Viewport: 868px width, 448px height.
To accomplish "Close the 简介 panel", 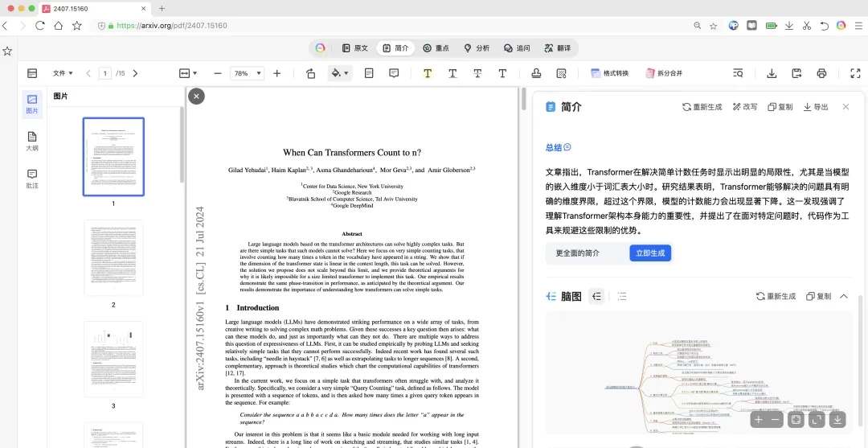I will pyautogui.click(x=845, y=107).
